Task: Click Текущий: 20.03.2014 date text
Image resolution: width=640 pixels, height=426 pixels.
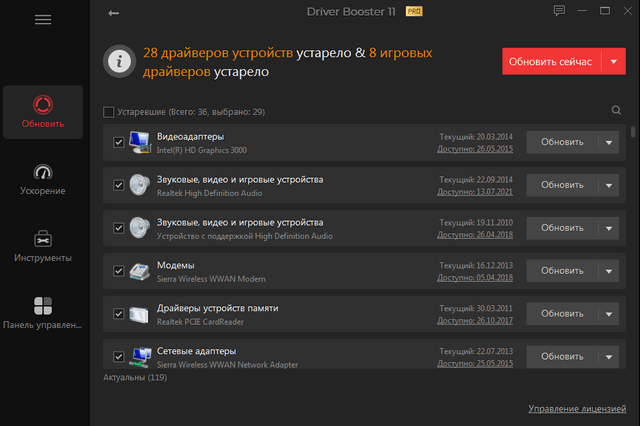Action: point(476,137)
